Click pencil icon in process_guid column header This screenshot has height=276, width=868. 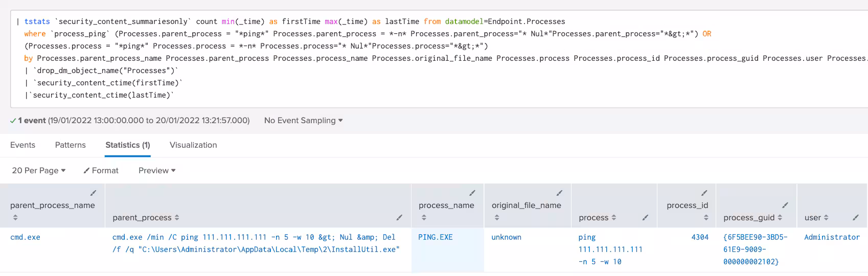point(785,205)
